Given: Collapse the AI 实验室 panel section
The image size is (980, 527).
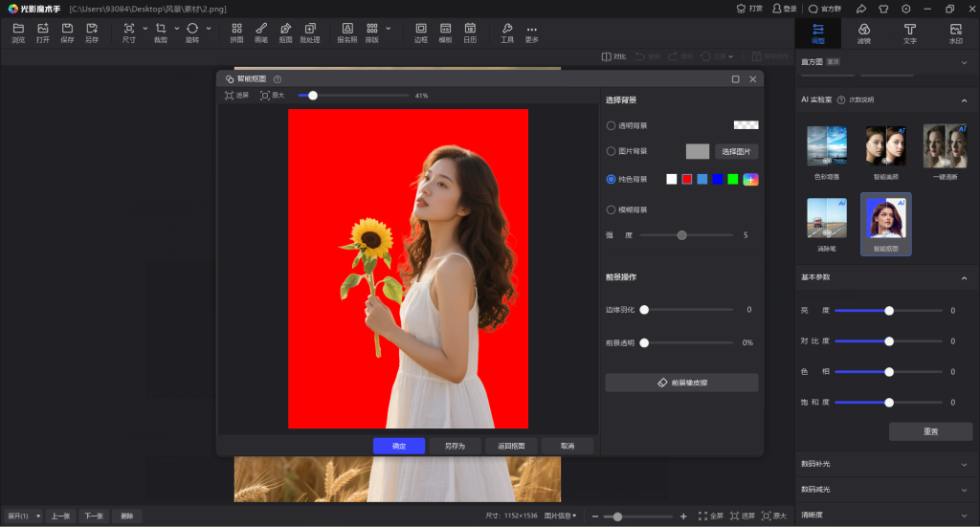Looking at the screenshot, I should (963, 99).
